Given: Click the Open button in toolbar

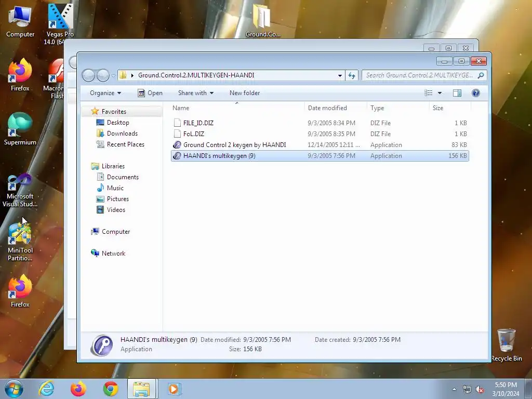Looking at the screenshot, I should (150, 93).
